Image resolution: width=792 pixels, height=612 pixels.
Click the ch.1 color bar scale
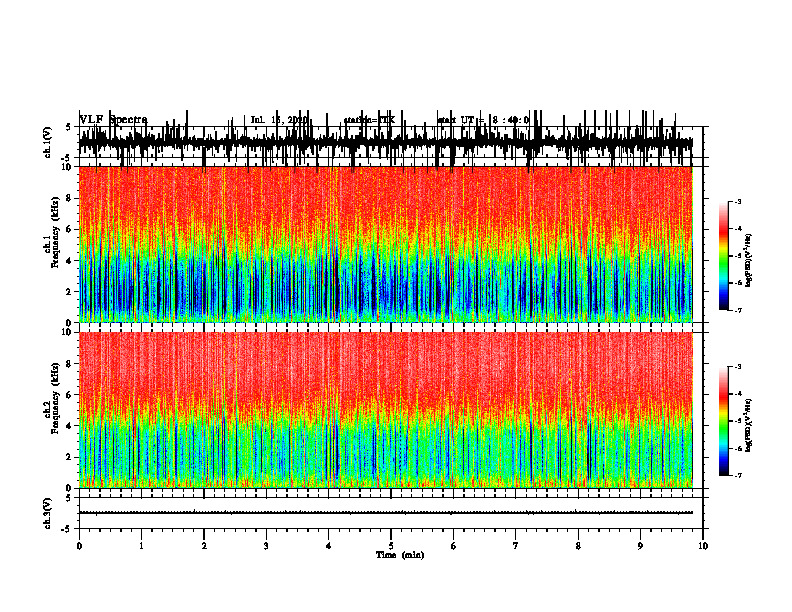tap(724, 256)
